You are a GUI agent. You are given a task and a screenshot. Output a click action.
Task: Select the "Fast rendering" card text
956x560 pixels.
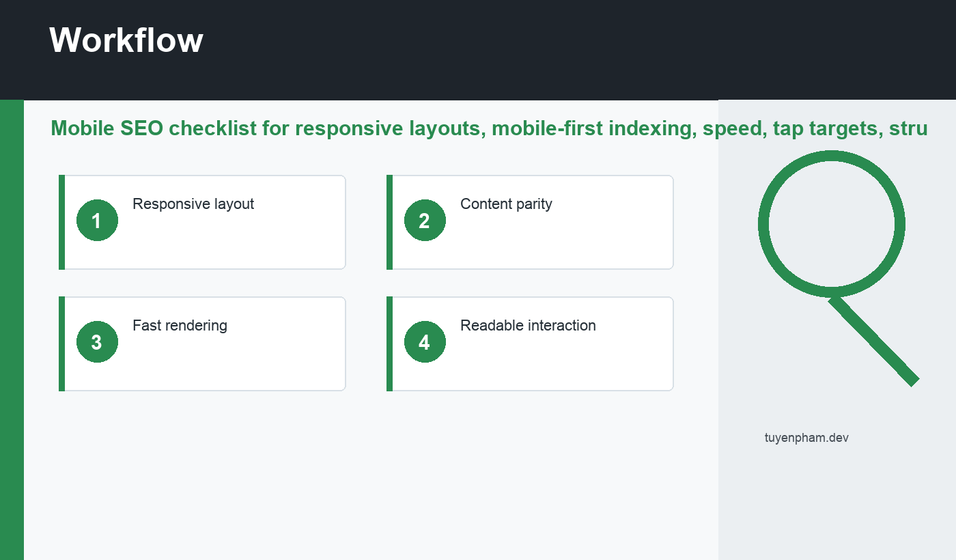click(x=180, y=325)
